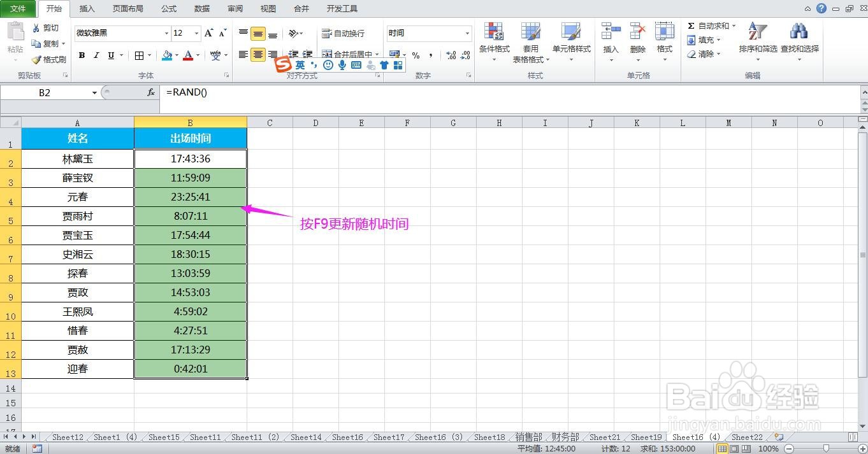Open font group dialog launcher

pos(226,75)
